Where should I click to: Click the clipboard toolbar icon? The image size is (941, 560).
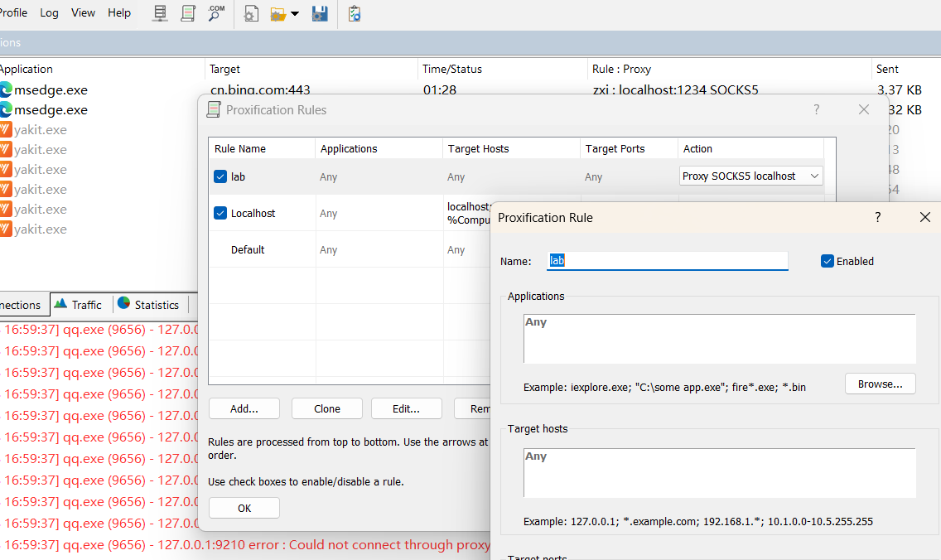tap(354, 13)
